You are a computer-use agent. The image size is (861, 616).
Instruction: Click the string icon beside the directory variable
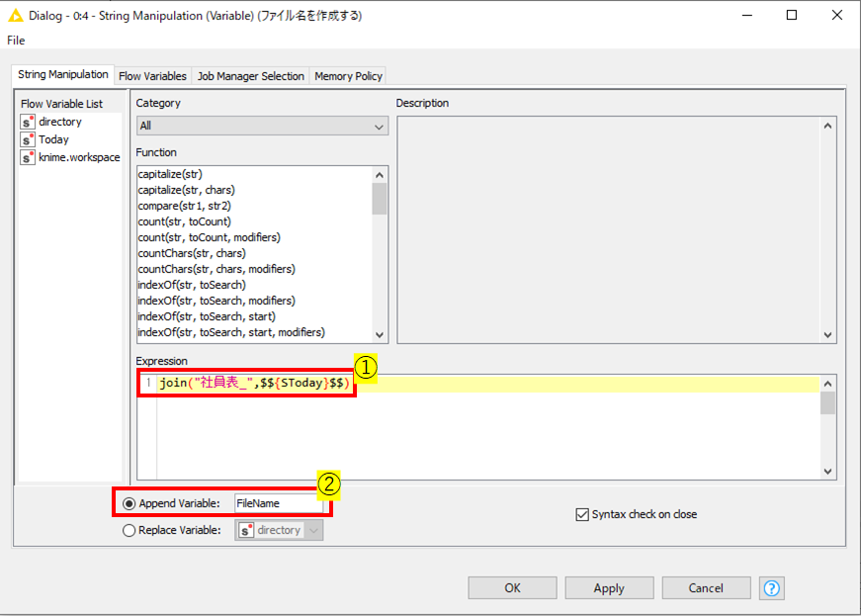point(27,122)
